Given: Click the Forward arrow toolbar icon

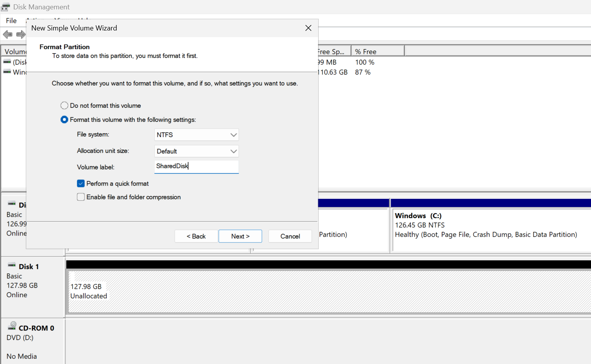Looking at the screenshot, I should [x=21, y=34].
